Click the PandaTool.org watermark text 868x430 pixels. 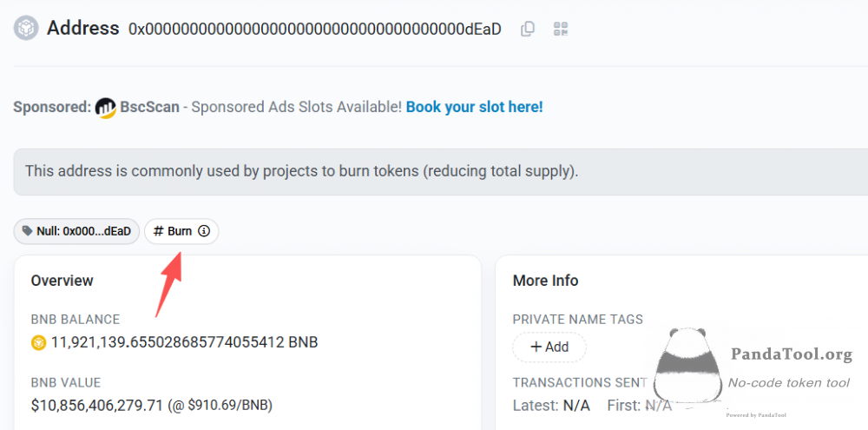(x=791, y=354)
